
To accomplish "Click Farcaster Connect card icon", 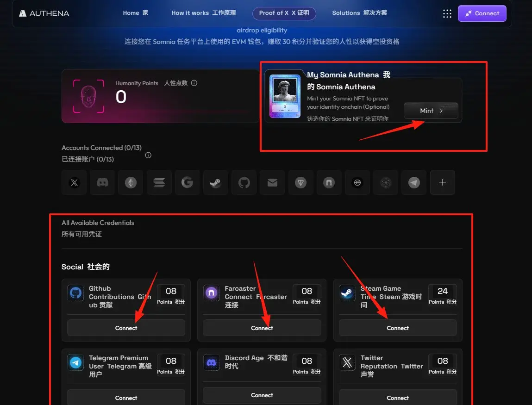I will point(212,293).
